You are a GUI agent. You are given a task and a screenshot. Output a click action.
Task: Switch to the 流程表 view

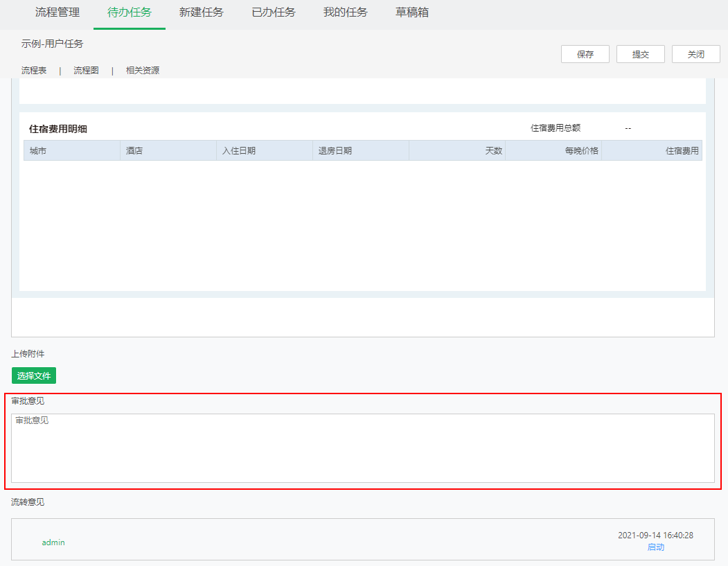(x=34, y=70)
